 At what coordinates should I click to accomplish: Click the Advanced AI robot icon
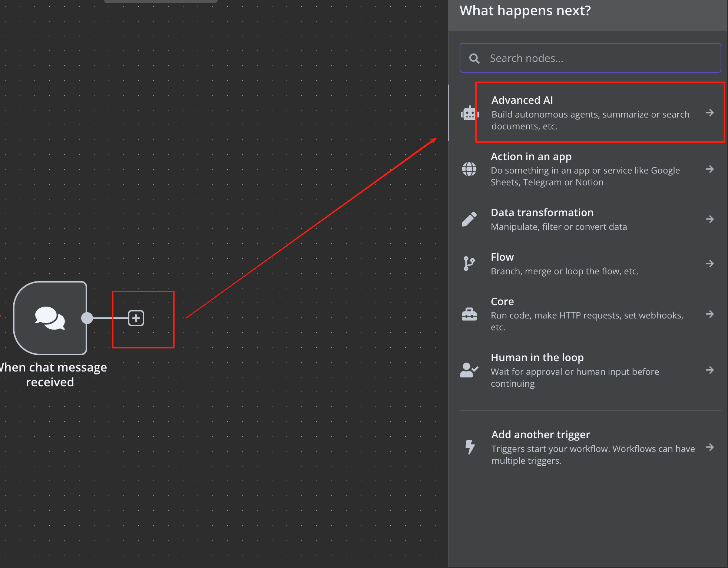point(469,113)
